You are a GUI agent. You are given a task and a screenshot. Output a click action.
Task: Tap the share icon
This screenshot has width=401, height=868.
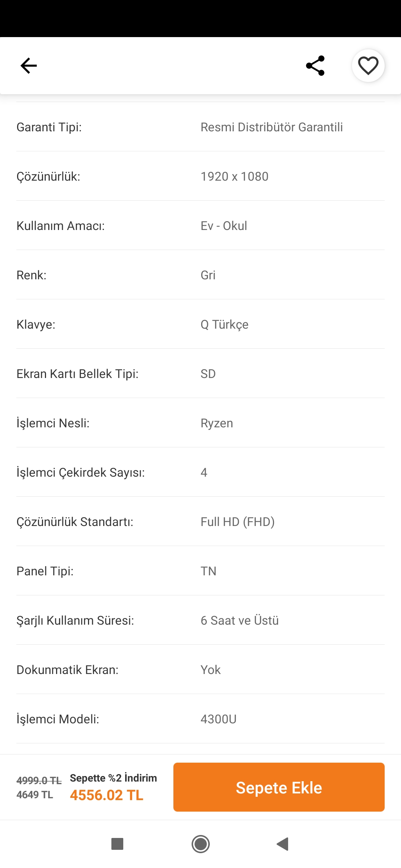coord(315,66)
